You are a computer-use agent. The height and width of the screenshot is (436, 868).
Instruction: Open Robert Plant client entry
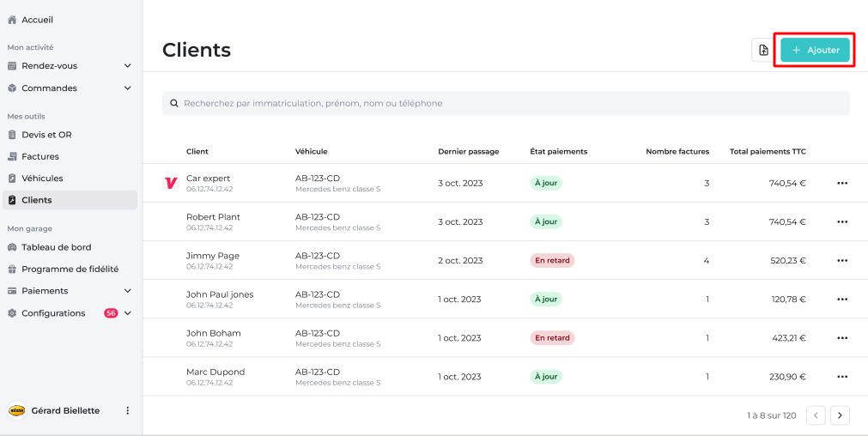coord(213,217)
